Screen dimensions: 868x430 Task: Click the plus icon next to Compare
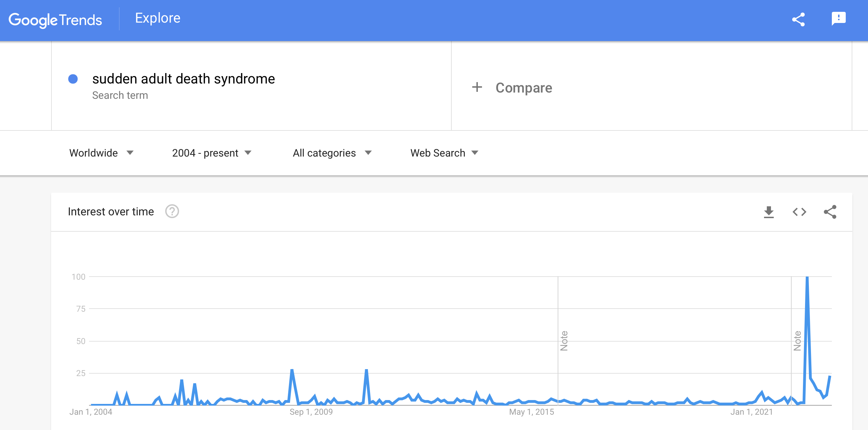(477, 87)
